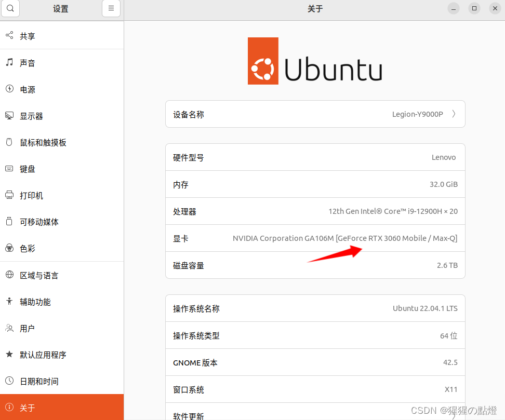The height and width of the screenshot is (420, 505).
Task: Open 日期和时间 settings
Action: 62,381
